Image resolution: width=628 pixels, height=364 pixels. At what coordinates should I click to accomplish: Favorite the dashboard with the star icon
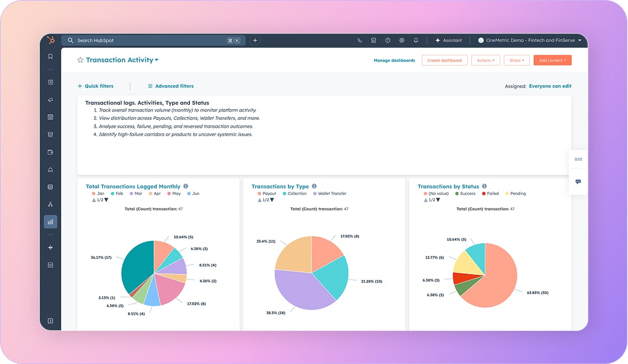[x=80, y=60]
